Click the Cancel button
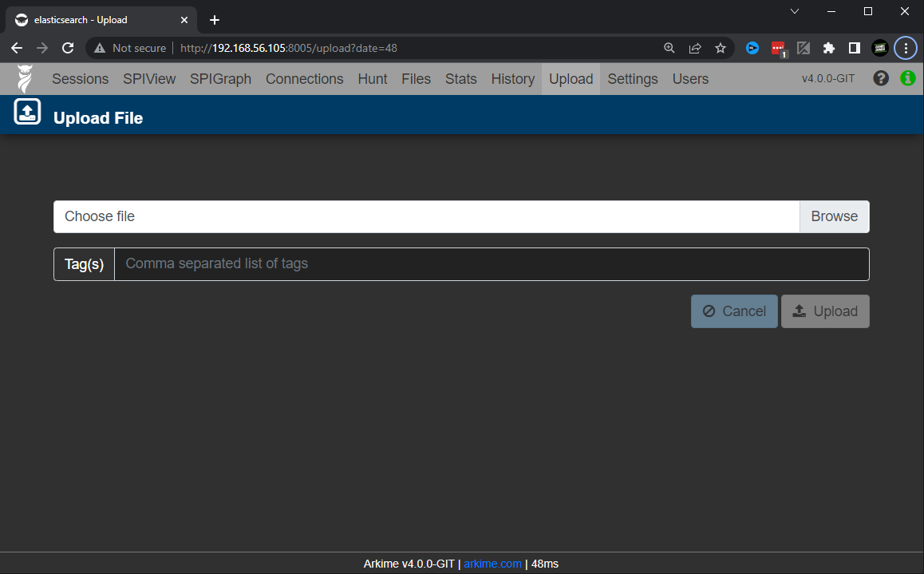The width and height of the screenshot is (924, 574). click(x=734, y=311)
